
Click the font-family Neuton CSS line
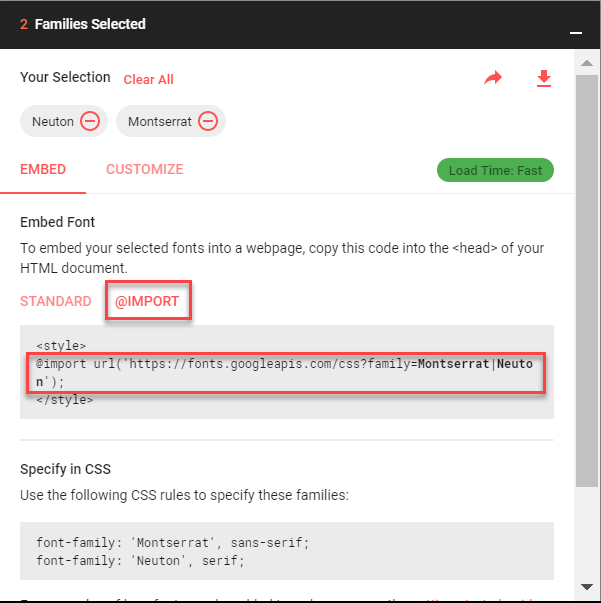pyautogui.click(x=140, y=561)
